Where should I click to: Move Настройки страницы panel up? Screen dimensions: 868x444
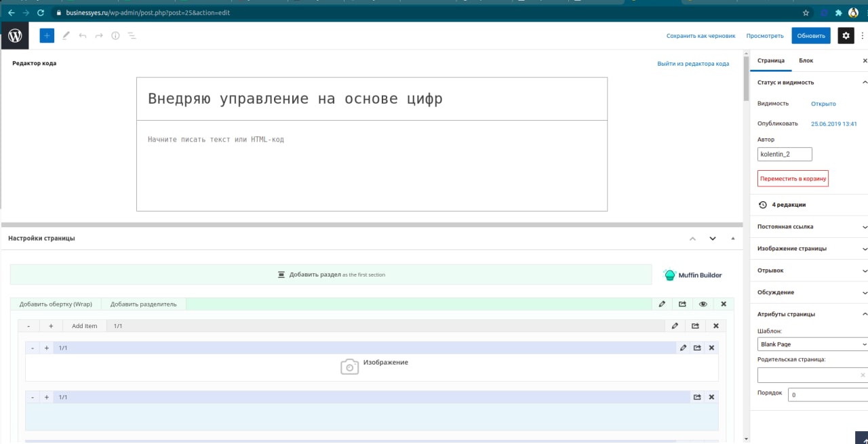pos(692,239)
